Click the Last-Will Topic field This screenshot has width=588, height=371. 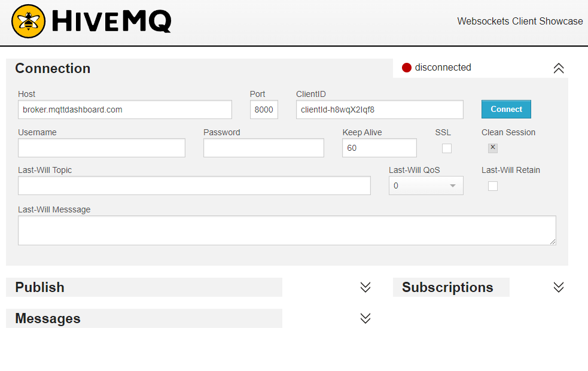[194, 185]
